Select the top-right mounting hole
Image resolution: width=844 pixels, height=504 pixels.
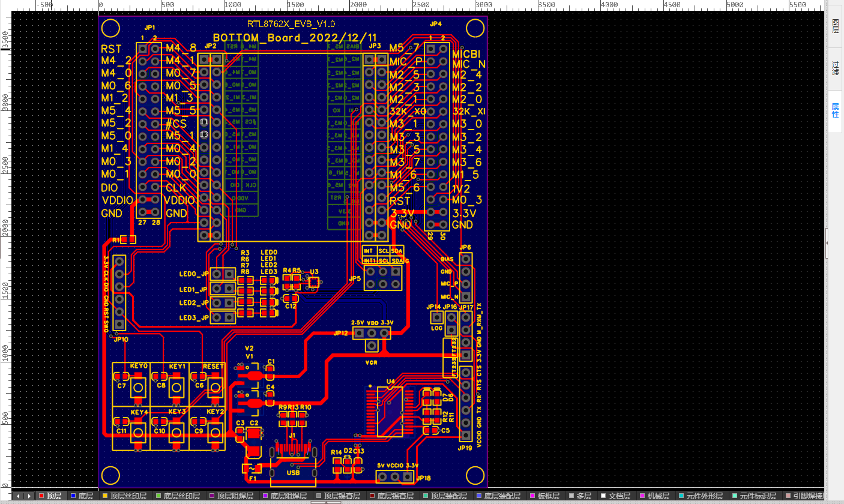pyautogui.click(x=475, y=28)
